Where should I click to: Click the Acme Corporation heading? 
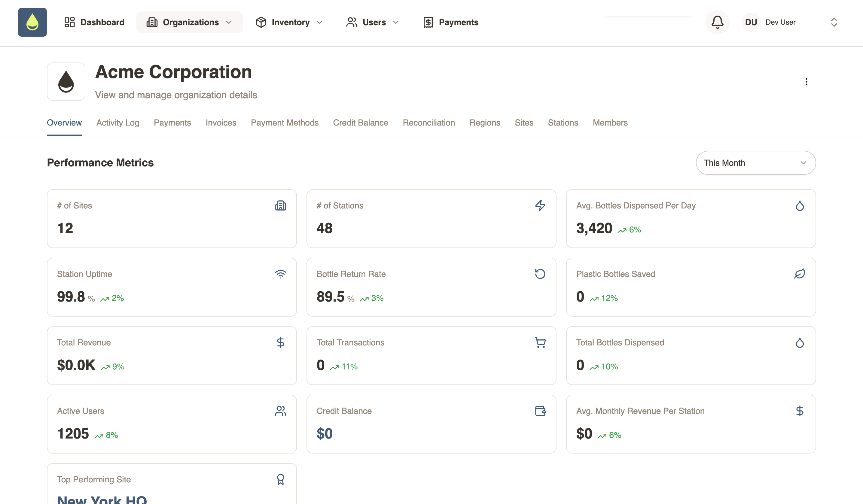174,72
